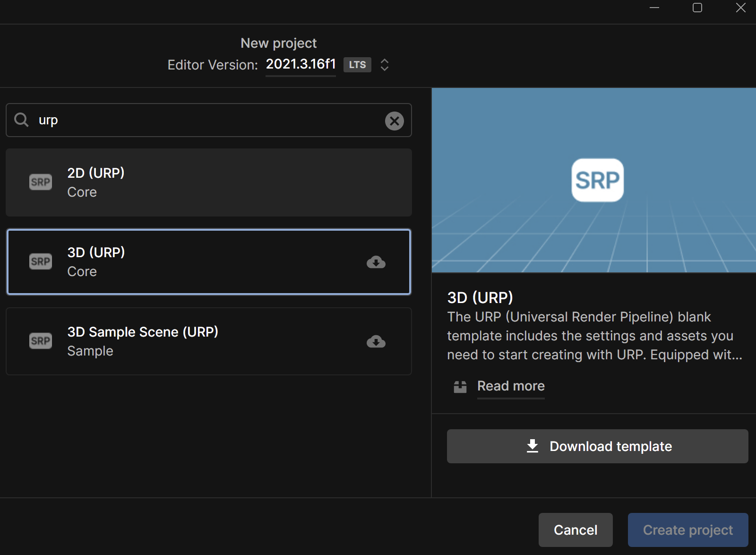Viewport: 756px width, 555px height.
Task: Open the Read more link
Action: tap(511, 386)
